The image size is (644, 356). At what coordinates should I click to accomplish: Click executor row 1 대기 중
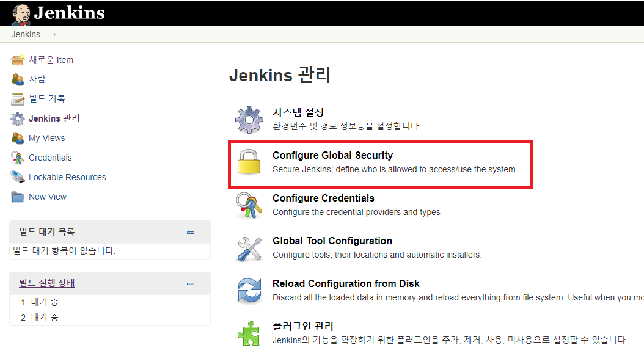pos(40,302)
